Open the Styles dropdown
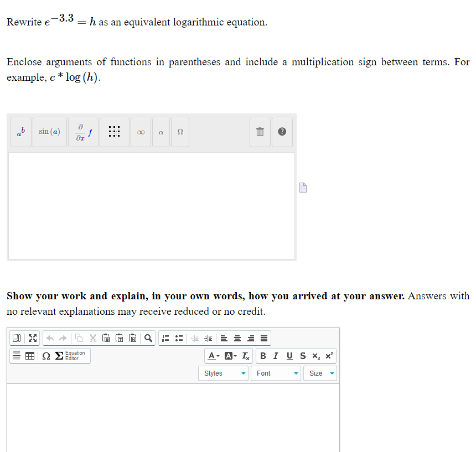476x452 pixels. (x=223, y=373)
